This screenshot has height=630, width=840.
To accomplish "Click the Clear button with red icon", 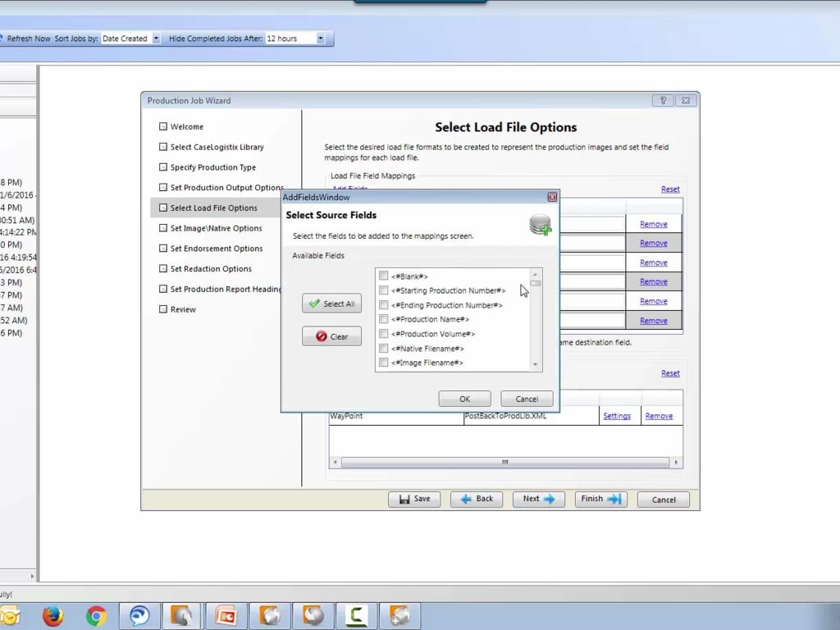I will pos(331,336).
